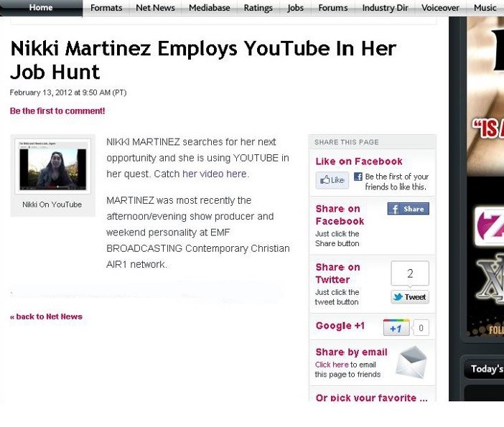Click the Facebook Like thumbs-up button
Viewport: 504px width, 427px height.
(332, 180)
